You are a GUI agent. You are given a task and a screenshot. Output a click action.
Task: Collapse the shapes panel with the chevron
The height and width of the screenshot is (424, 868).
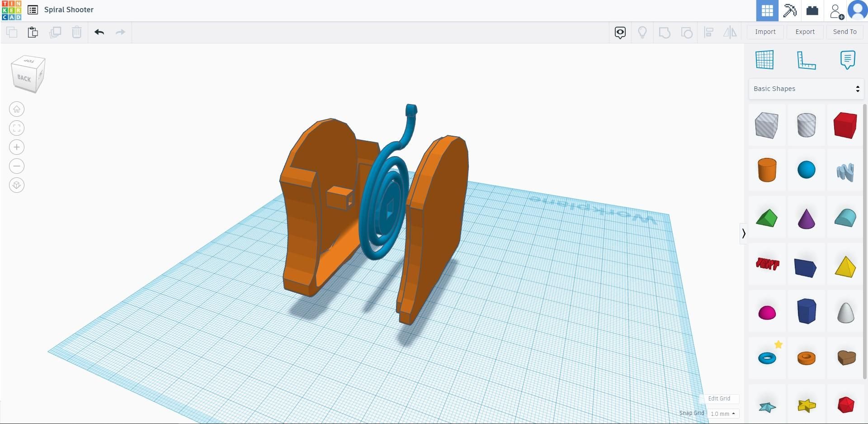pyautogui.click(x=744, y=233)
